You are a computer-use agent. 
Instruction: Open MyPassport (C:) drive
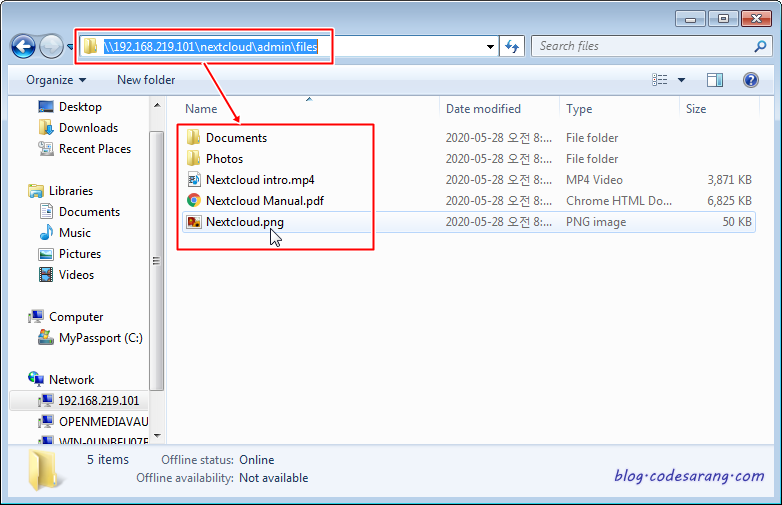tap(101, 338)
